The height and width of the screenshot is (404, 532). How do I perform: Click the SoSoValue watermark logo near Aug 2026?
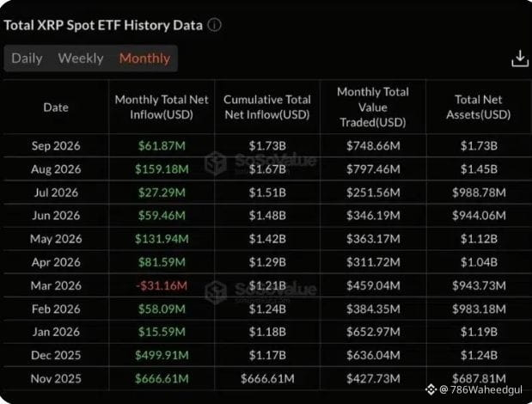click(216, 162)
